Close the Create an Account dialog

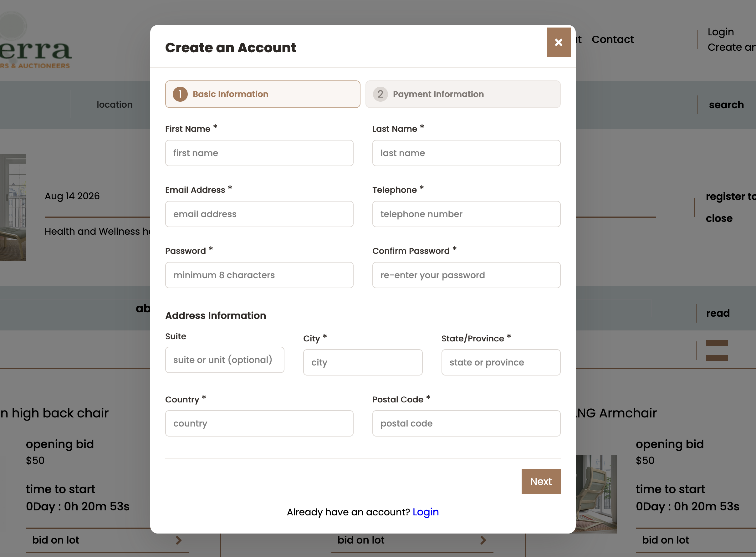point(559,42)
